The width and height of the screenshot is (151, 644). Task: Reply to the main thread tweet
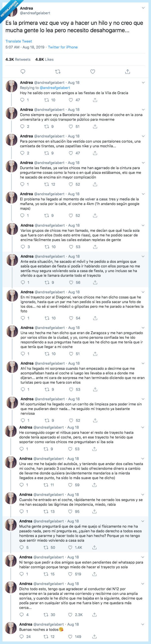tap(23, 72)
